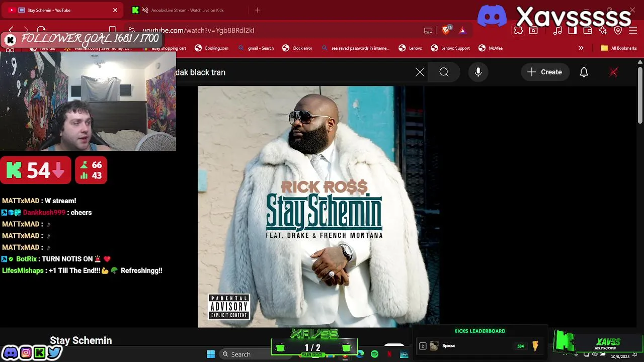Start YouTube voice search with microphone
644x362 pixels.
coord(478,72)
